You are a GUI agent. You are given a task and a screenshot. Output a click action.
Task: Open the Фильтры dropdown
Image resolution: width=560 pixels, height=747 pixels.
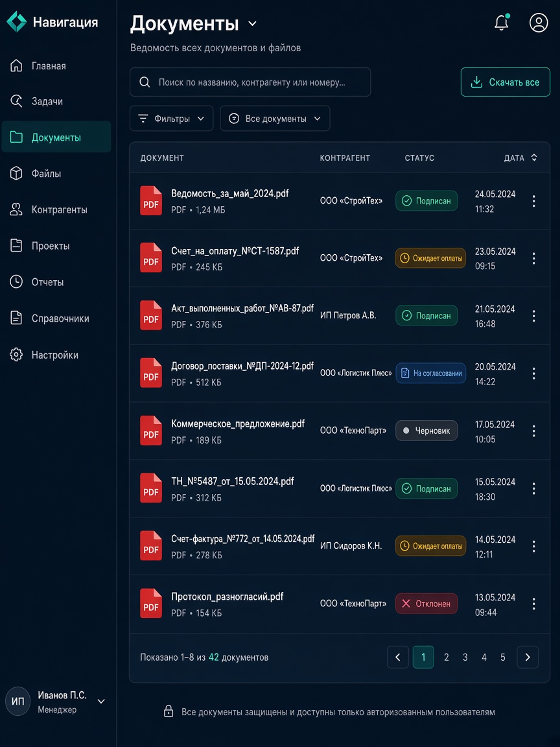[x=171, y=119]
